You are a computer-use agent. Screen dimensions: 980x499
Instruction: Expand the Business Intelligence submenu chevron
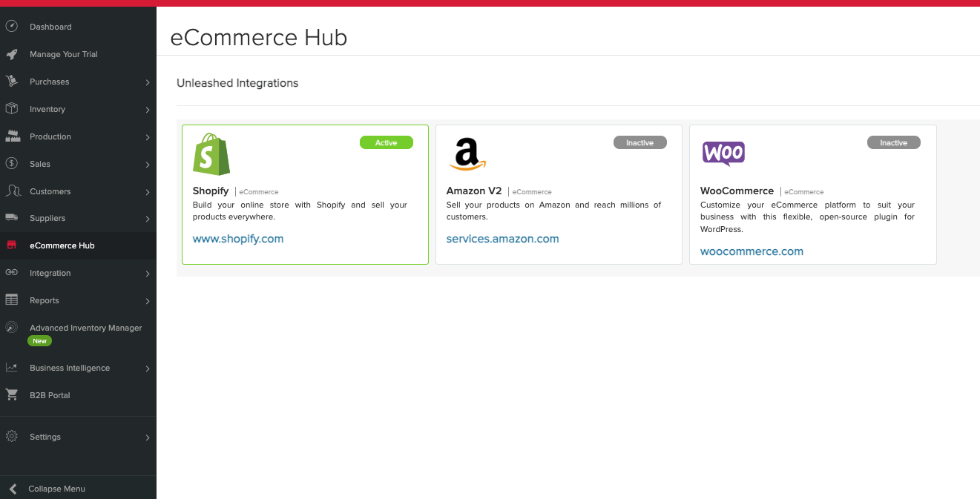pyautogui.click(x=148, y=369)
